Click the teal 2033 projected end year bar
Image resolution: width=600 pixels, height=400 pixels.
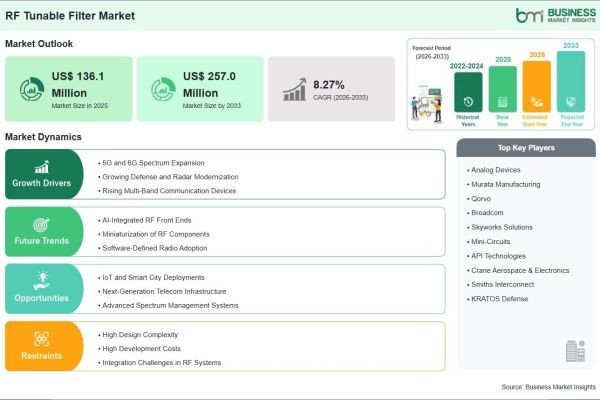[571, 82]
